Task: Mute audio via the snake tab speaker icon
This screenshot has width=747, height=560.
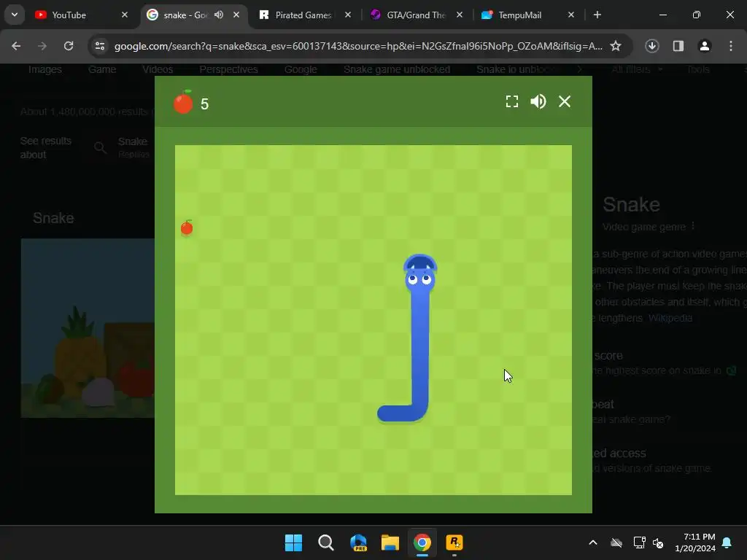Action: point(219,15)
